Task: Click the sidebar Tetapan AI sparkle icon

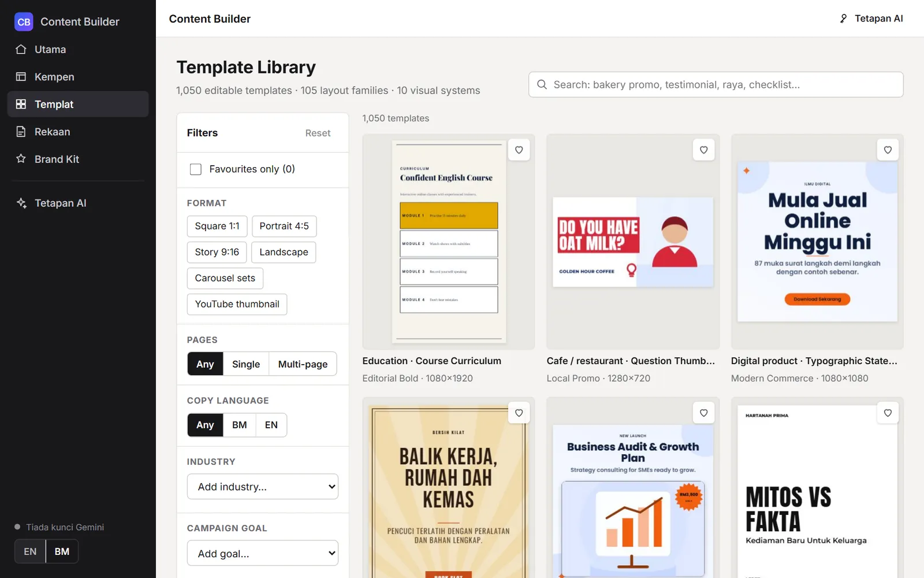Action: click(21, 203)
